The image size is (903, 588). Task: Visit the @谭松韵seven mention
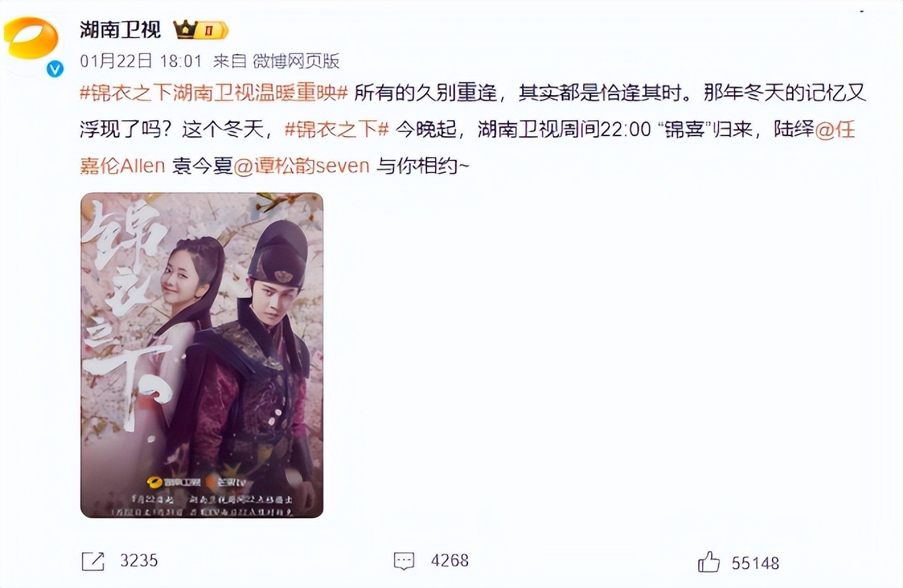pyautogui.click(x=302, y=165)
